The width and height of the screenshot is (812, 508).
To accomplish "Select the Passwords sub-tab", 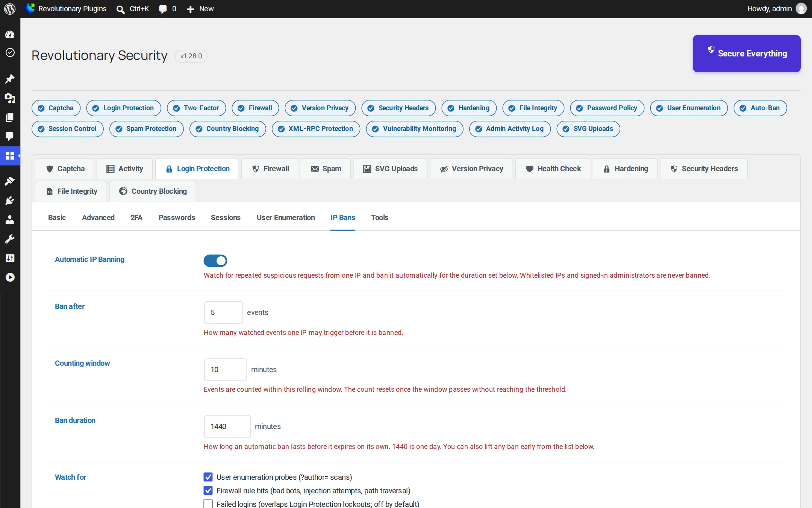I will point(177,217).
